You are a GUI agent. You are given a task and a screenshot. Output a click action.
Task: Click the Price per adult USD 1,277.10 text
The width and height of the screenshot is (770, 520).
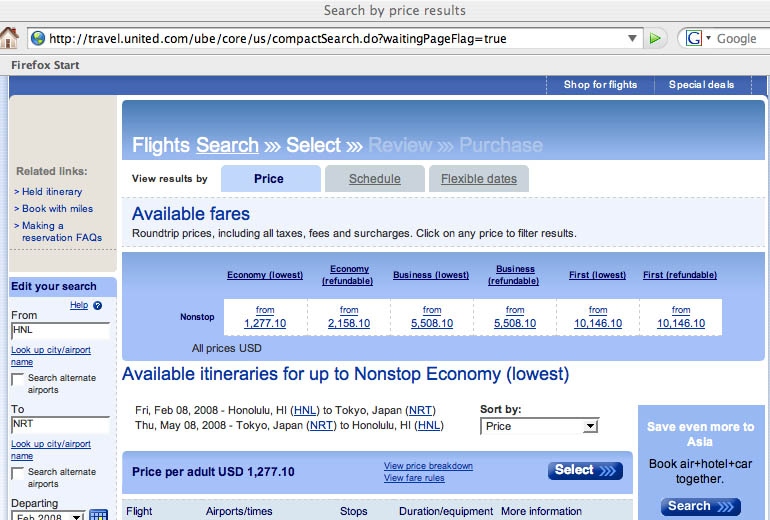click(213, 472)
